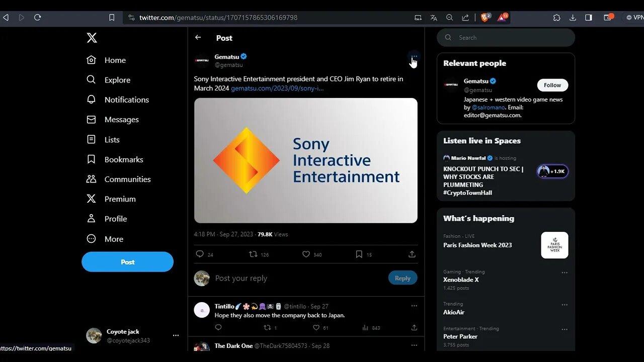644x362 pixels.
Task: Open Peter Parker trend options menu
Action: coord(565,329)
